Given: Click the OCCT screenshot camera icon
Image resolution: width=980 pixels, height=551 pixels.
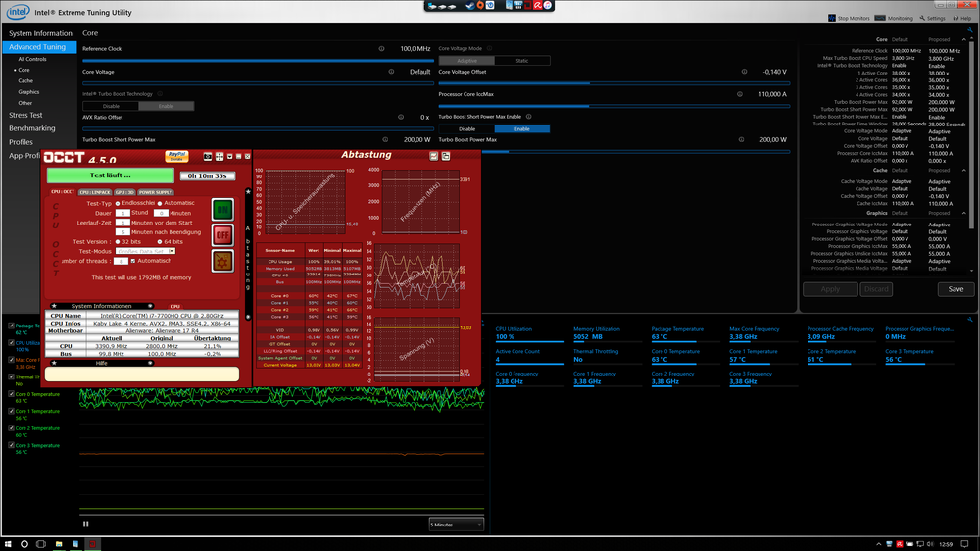Looking at the screenshot, I should coord(208,157).
